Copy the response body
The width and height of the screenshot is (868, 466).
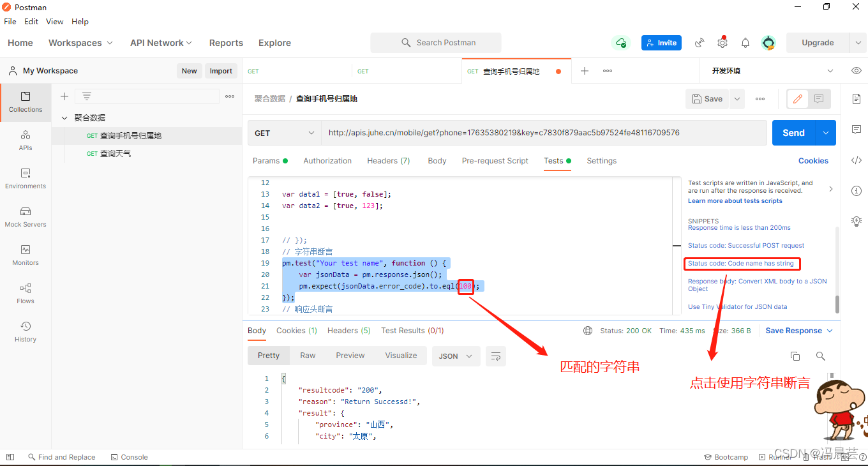tap(795, 356)
